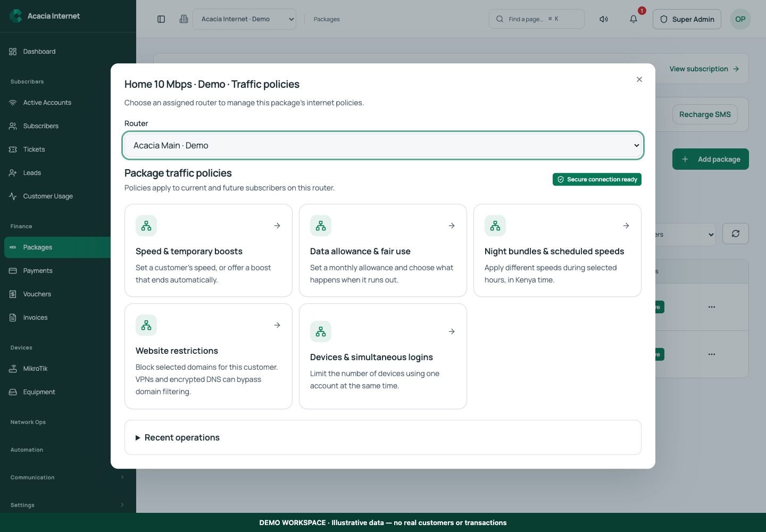Click the Super Admin button
Viewport: 766px width, 532px height.
tap(687, 19)
